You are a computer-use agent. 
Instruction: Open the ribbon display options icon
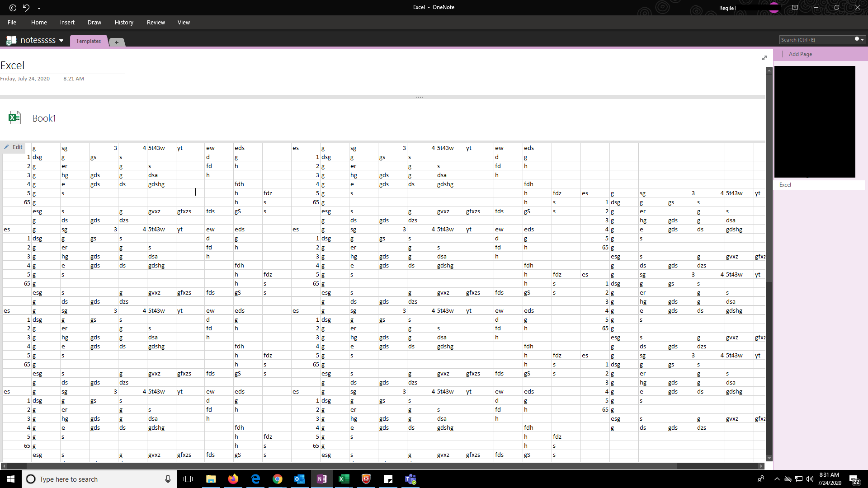tap(795, 8)
